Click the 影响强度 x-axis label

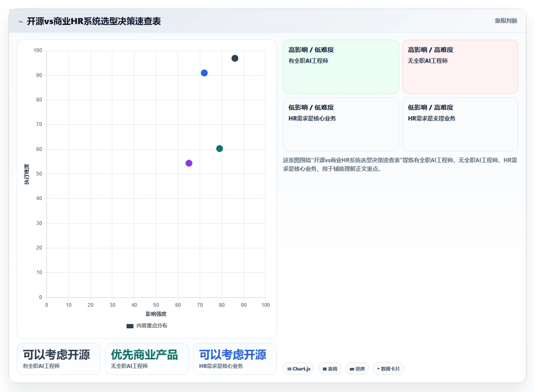point(156,314)
